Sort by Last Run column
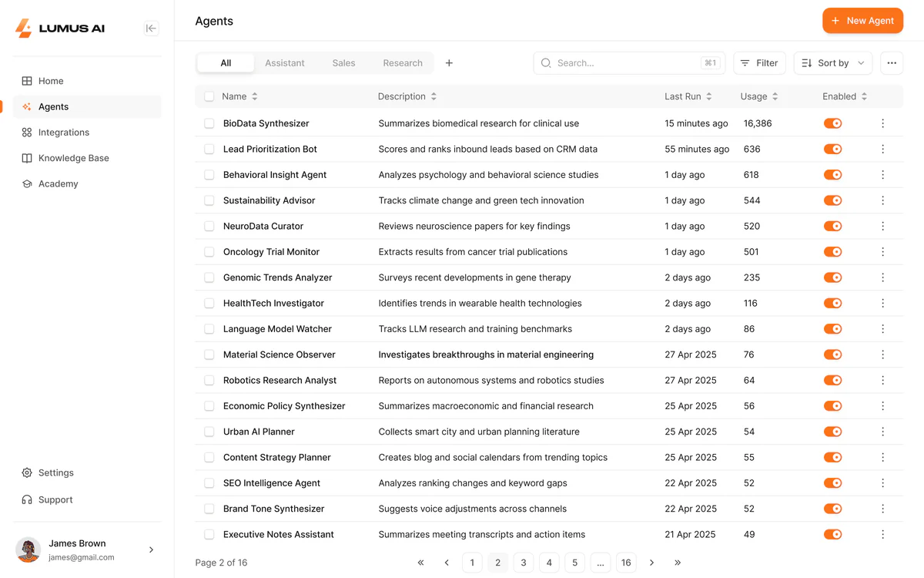 pos(688,96)
